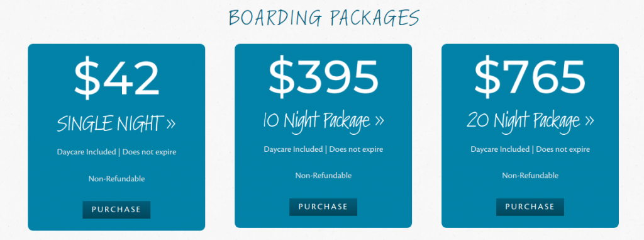The image size is (644, 240).
Task: Click the Boarding Packages heading
Action: pos(324,18)
